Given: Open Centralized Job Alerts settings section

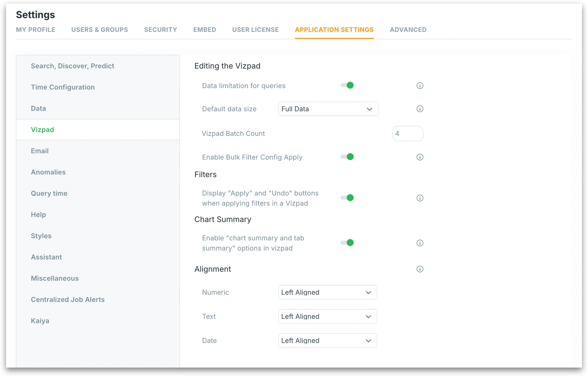Looking at the screenshot, I should (x=68, y=299).
